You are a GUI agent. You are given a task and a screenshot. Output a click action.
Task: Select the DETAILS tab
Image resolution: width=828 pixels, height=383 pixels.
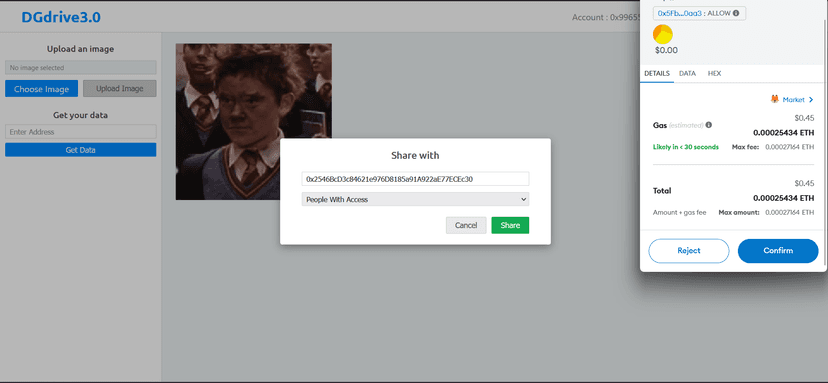click(x=657, y=73)
